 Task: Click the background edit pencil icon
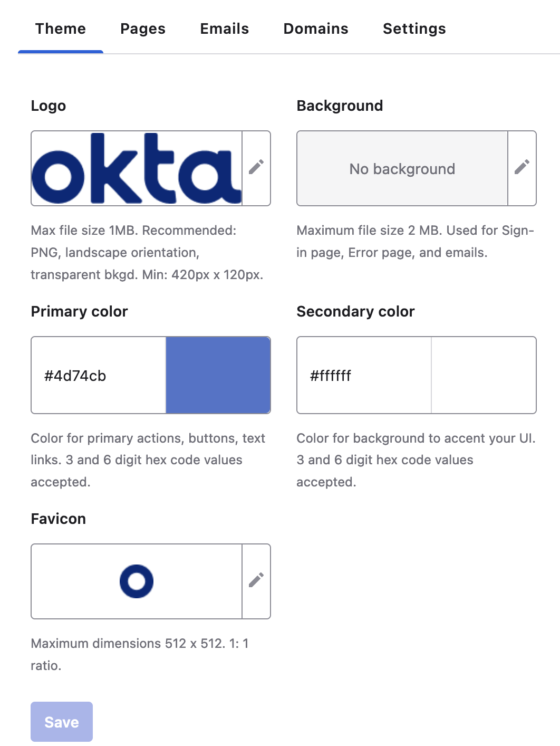click(x=522, y=168)
